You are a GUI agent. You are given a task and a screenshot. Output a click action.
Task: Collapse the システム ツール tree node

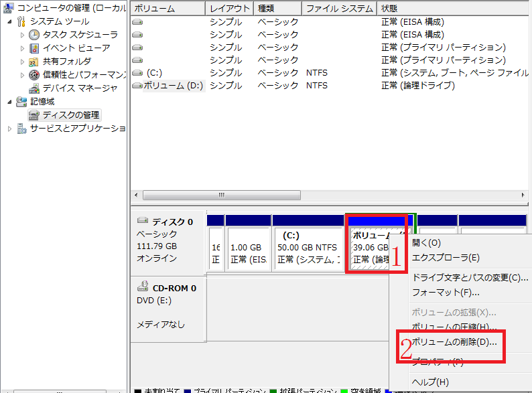coord(9,21)
